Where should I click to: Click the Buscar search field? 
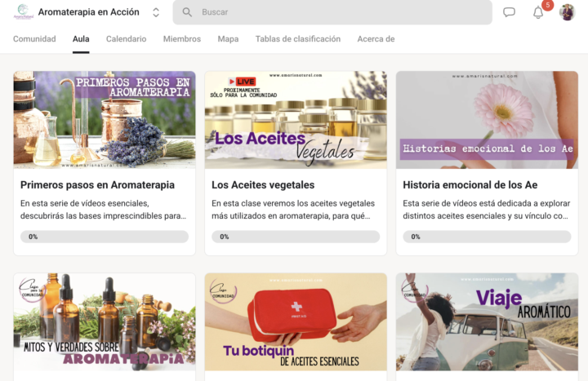(332, 12)
